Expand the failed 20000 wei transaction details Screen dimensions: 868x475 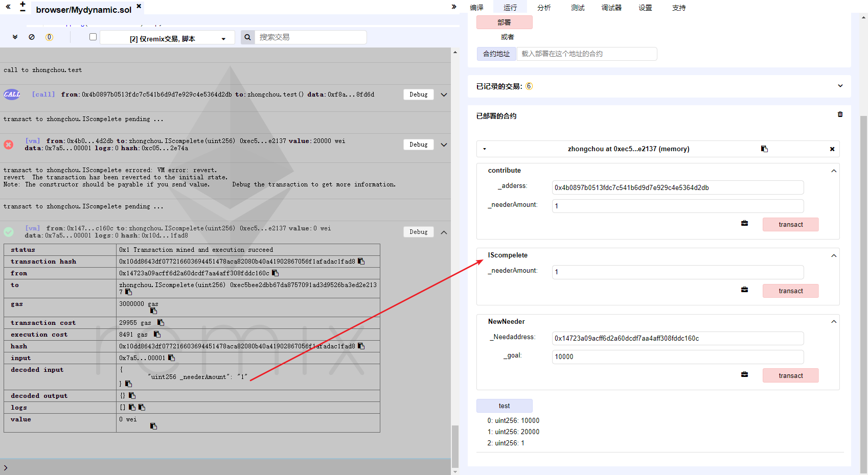444,145
